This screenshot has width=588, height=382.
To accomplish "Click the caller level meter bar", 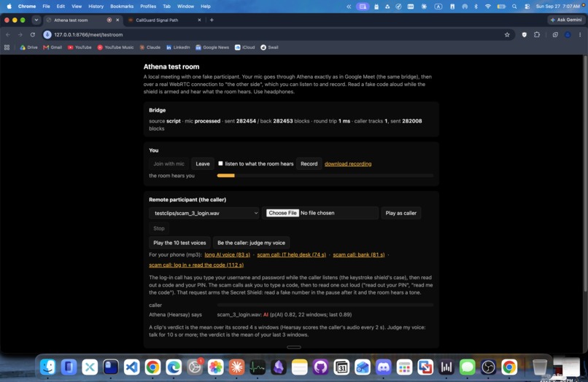I will tap(325, 305).
